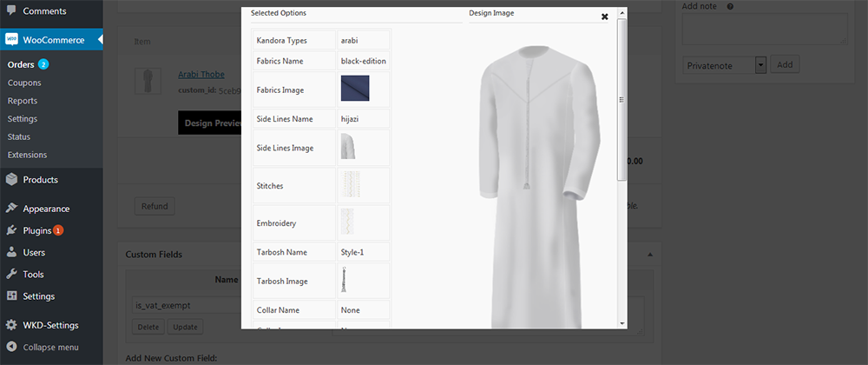868x365 pixels.
Task: Click the Collapse menu arrow icon
Action: pyautogui.click(x=11, y=348)
